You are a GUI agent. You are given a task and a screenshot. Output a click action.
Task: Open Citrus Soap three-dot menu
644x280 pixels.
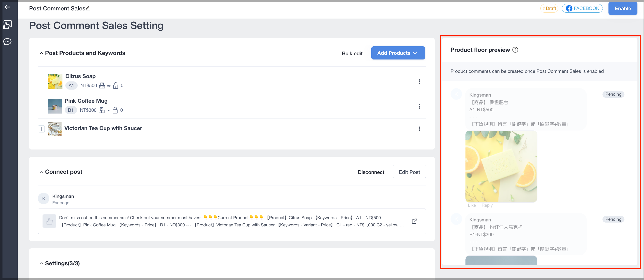[x=419, y=82]
